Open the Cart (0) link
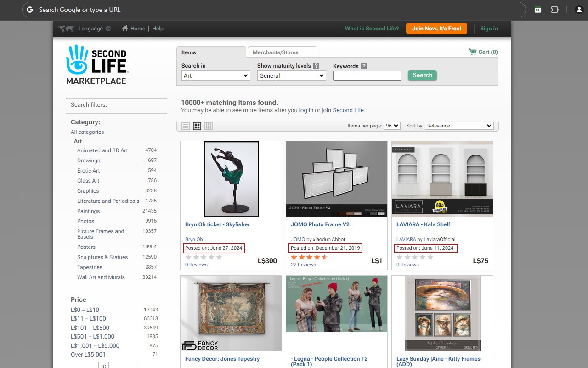588x368 pixels. coord(488,52)
